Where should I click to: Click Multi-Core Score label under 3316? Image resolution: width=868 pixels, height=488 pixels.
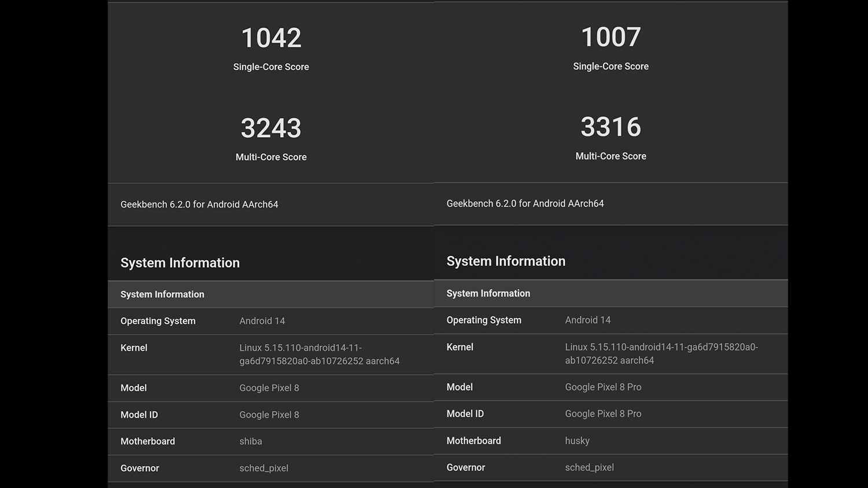point(610,156)
